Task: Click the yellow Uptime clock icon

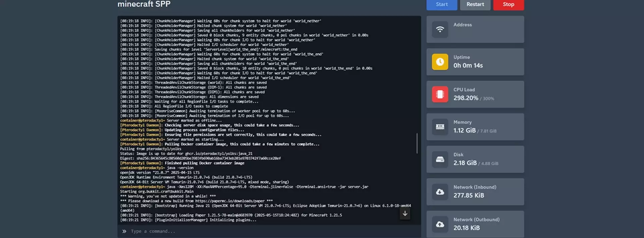Action: click(x=440, y=62)
